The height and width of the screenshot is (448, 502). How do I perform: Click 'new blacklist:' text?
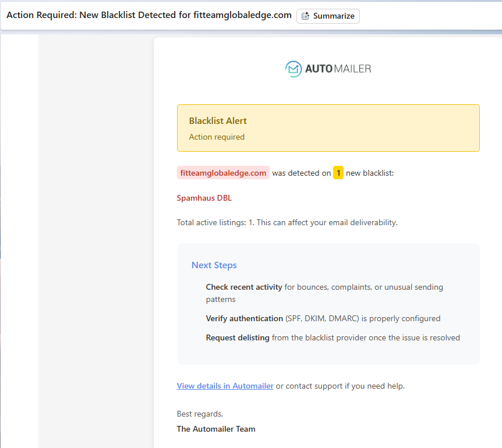point(370,173)
